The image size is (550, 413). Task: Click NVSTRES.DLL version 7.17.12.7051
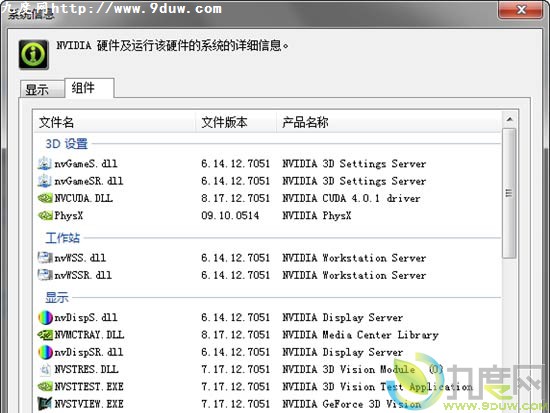pos(235,369)
